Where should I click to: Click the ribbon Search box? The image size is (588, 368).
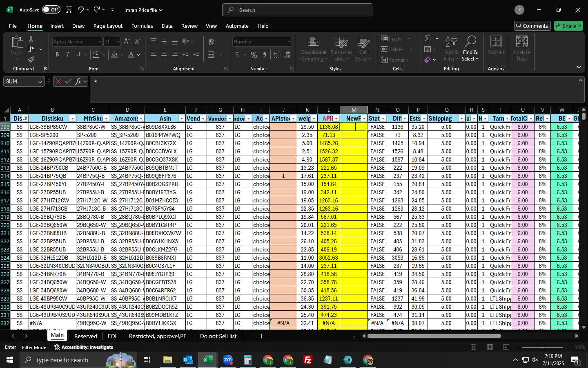point(297,10)
